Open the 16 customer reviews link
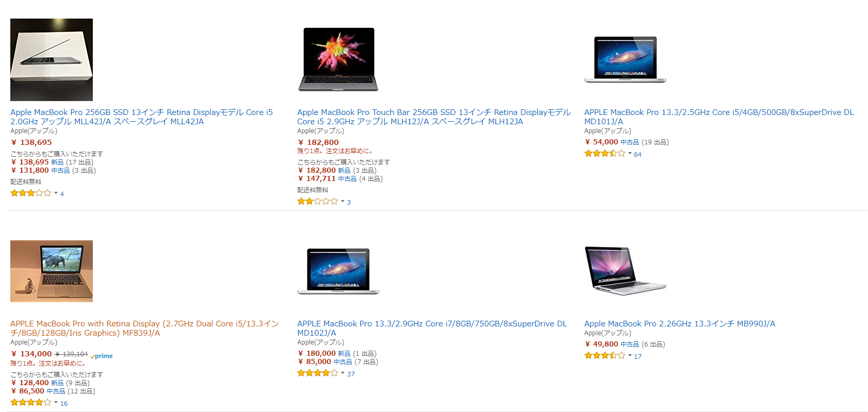The height and width of the screenshot is (412, 868). click(64, 404)
